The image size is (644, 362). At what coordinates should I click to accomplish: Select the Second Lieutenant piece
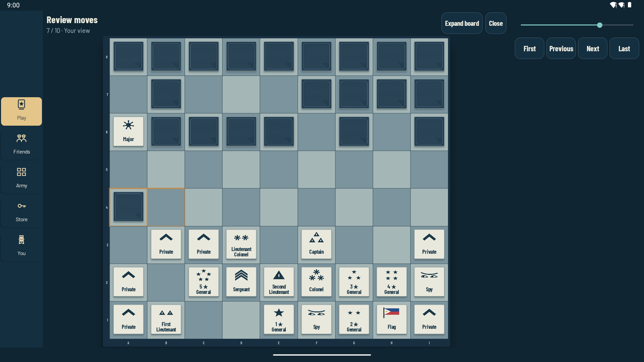pyautogui.click(x=279, y=282)
